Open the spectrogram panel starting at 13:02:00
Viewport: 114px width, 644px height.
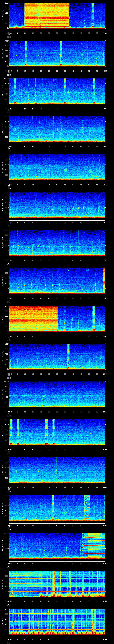(57, 91)
